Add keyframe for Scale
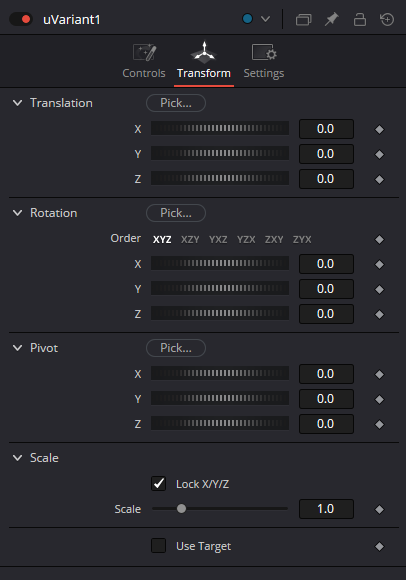 tap(379, 509)
